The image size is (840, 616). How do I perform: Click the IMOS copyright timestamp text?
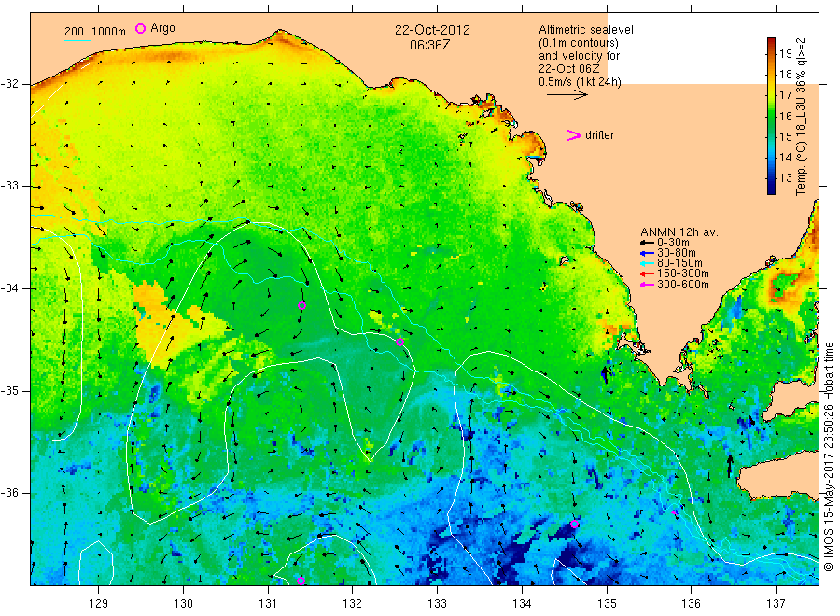[x=828, y=457]
